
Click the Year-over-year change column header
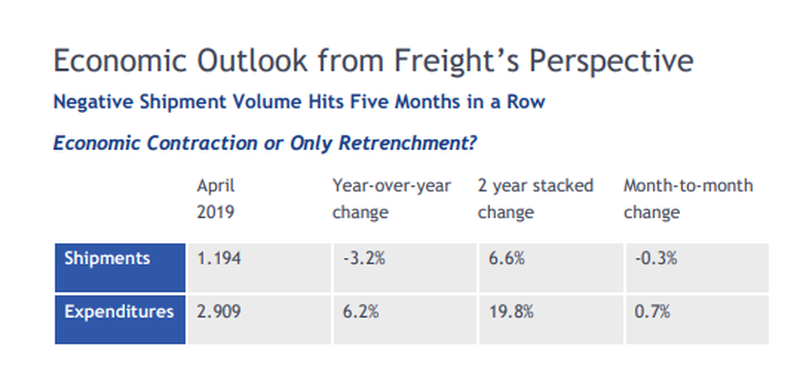click(x=391, y=199)
